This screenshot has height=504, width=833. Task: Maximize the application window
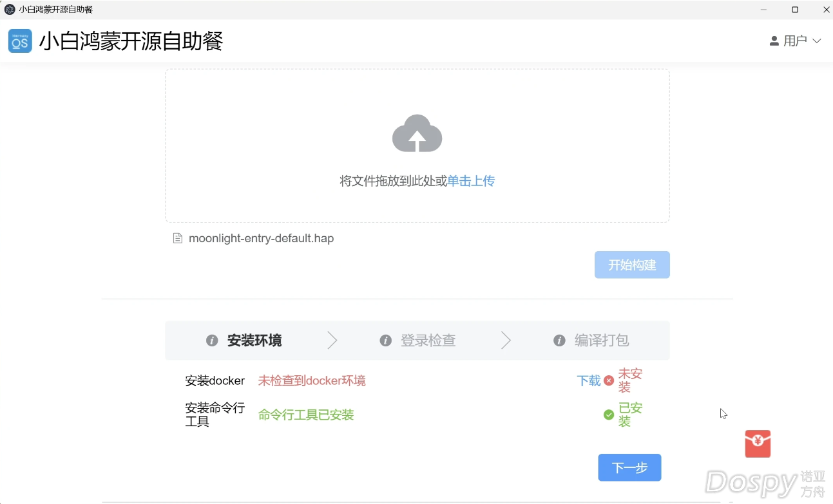click(x=795, y=10)
